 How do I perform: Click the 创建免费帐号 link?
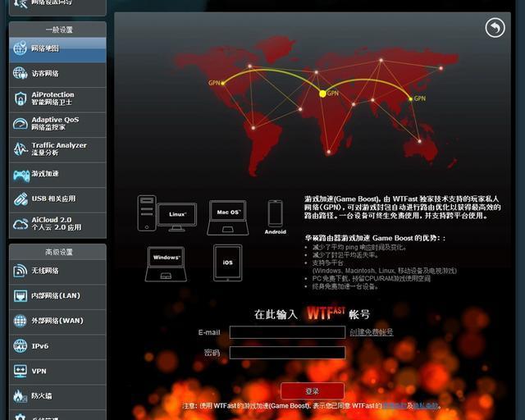click(x=372, y=332)
